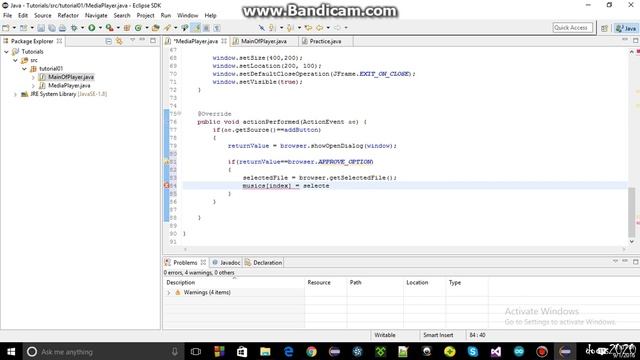640x360 pixels.
Task: Toggle Mark Occurrences in toolbar
Action: [x=196, y=28]
